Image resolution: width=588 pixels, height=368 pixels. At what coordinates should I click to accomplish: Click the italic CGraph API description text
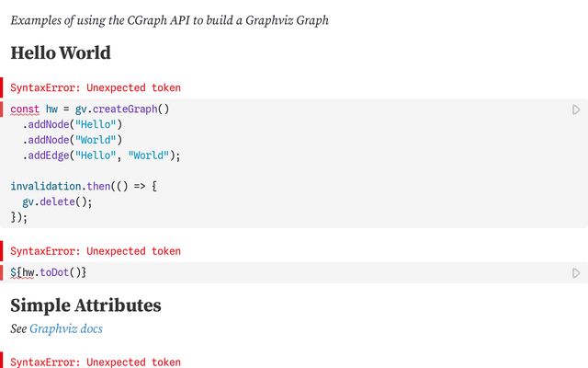tap(169, 20)
